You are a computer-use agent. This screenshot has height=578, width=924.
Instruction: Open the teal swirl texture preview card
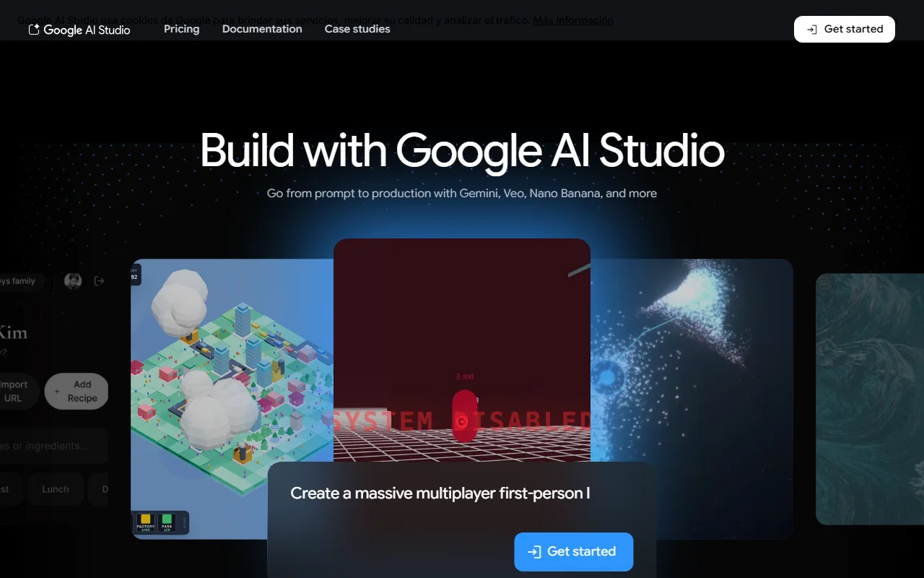pyautogui.click(x=870, y=399)
